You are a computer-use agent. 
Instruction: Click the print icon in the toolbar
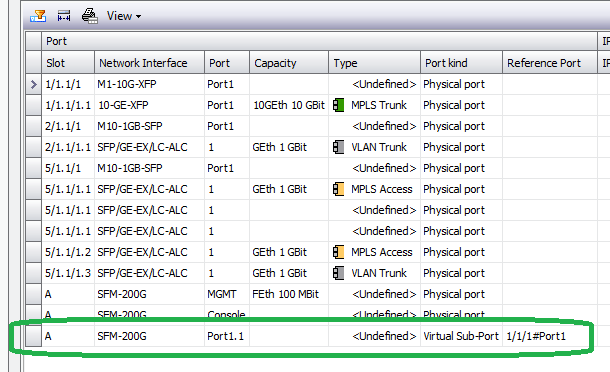(x=89, y=16)
